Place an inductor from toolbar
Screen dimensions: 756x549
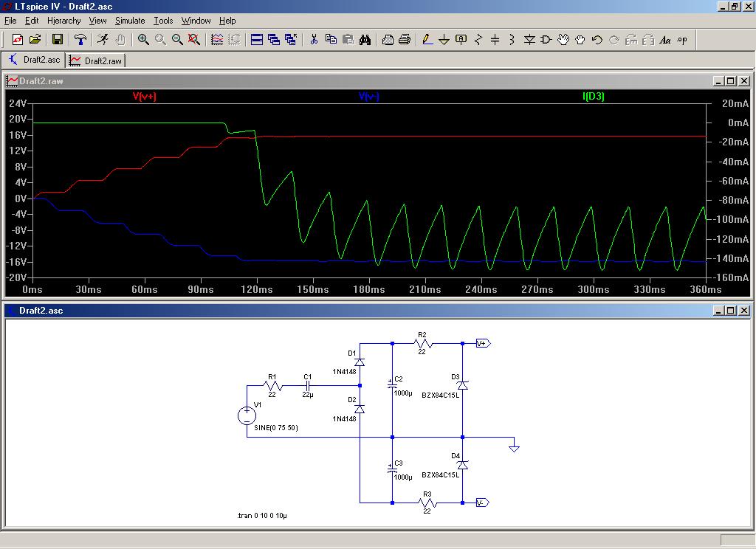pos(512,40)
